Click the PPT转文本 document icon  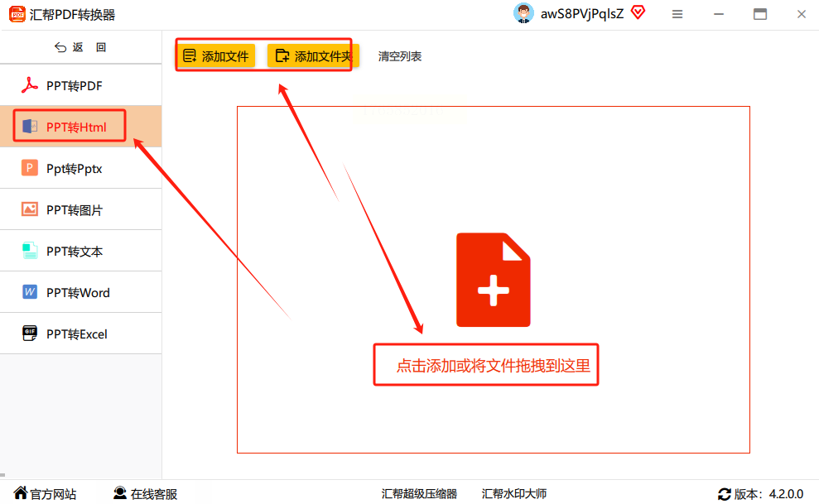pyautogui.click(x=29, y=251)
